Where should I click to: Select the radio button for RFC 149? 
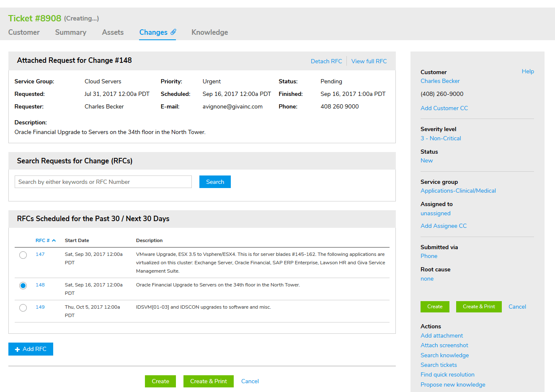[x=23, y=308]
